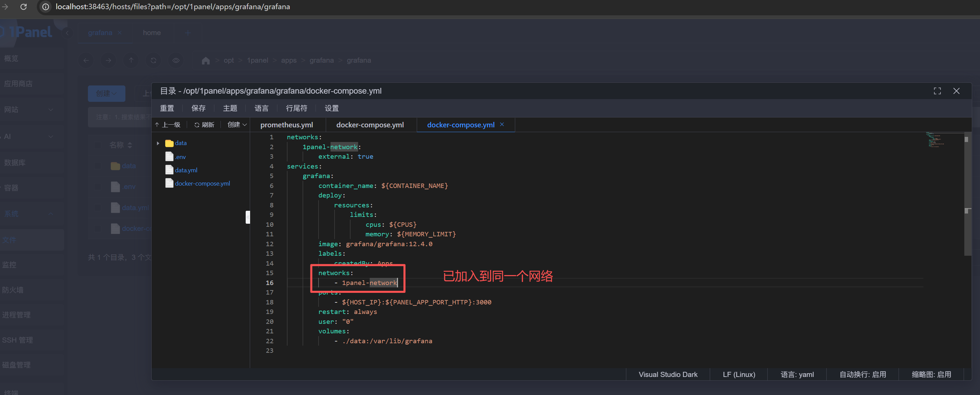Click the site info icon in address bar
Screen dimensions: 980x395
[x=45, y=7]
